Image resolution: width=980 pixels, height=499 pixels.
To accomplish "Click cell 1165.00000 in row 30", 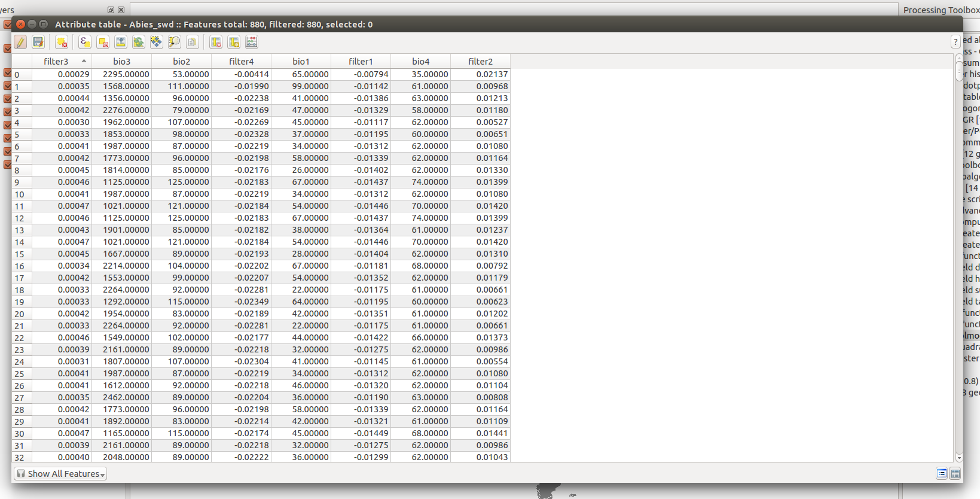I will 121,433.
